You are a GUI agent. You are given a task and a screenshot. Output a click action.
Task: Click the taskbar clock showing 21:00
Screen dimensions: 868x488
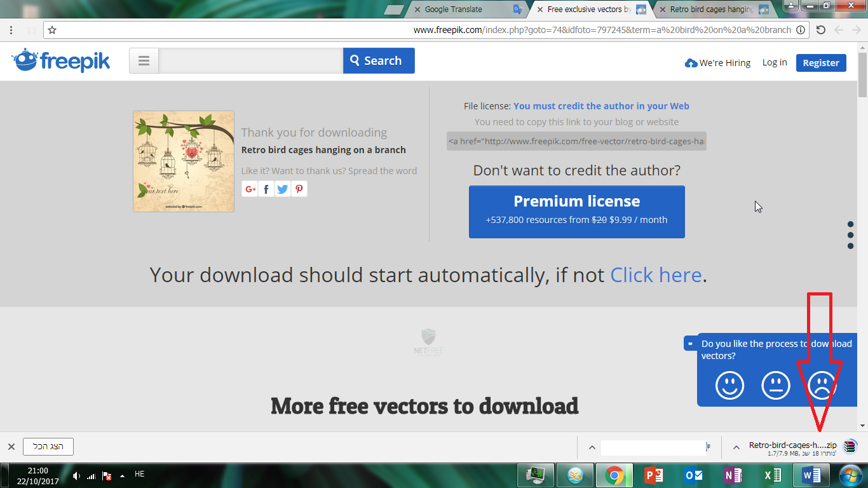[x=38, y=475]
